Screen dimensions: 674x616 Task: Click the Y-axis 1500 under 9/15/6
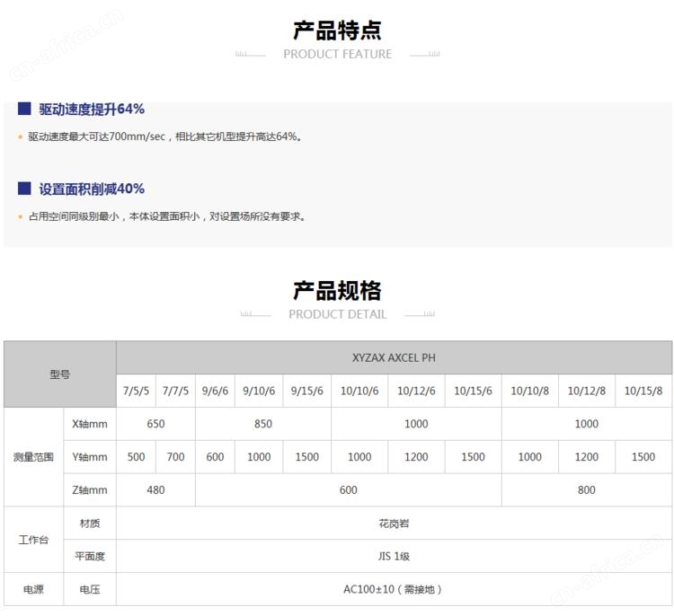(307, 457)
